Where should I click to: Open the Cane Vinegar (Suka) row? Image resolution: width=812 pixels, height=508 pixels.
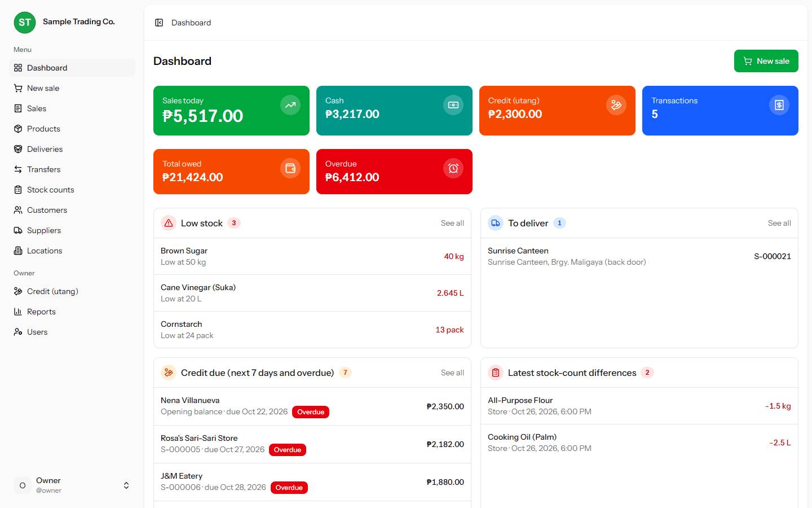(312, 293)
